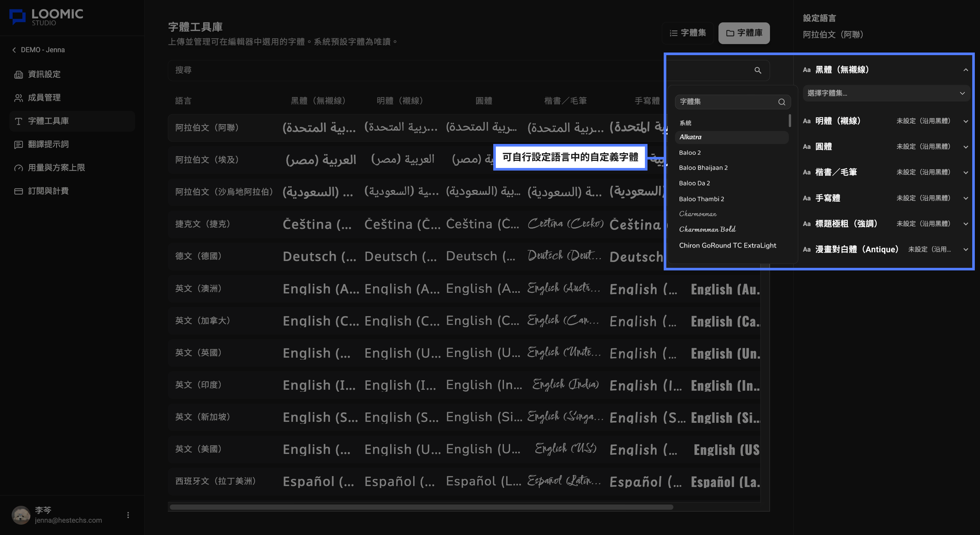This screenshot has height=535, width=980.
Task: Select 字體工具庫 in the sidebar
Action: 72,121
